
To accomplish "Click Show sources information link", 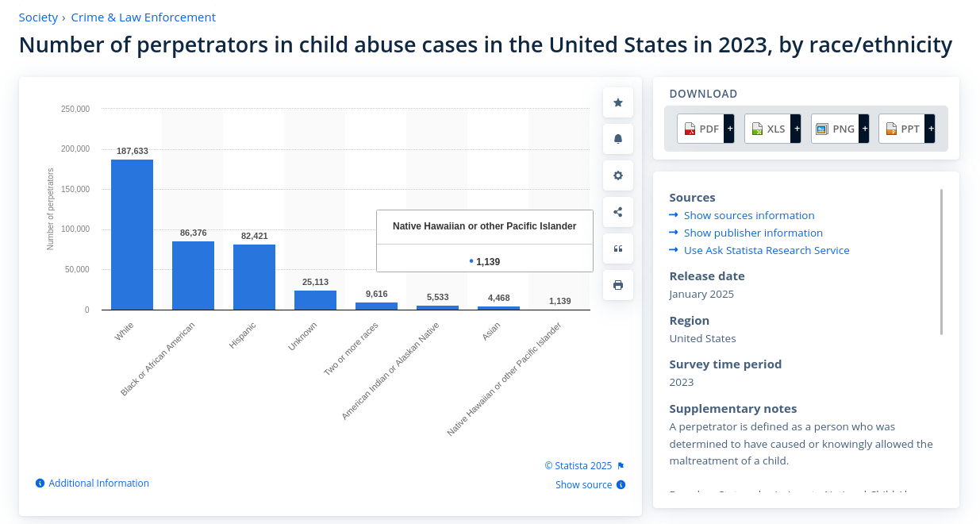I will [749, 215].
